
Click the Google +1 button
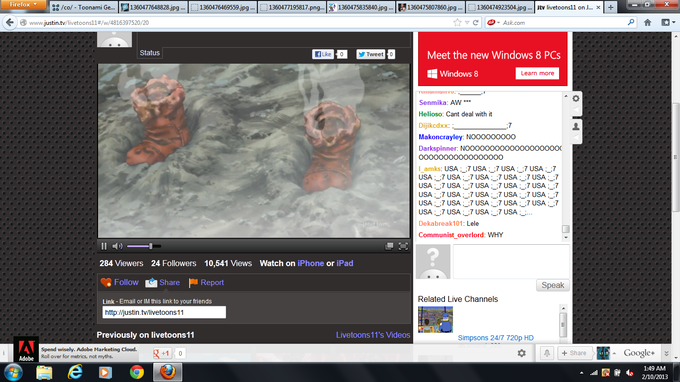pos(162,353)
